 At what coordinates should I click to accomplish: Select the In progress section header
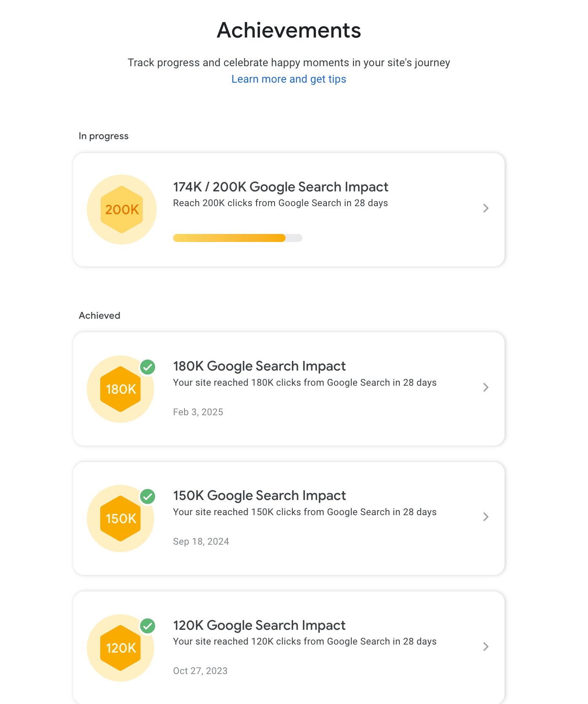104,136
